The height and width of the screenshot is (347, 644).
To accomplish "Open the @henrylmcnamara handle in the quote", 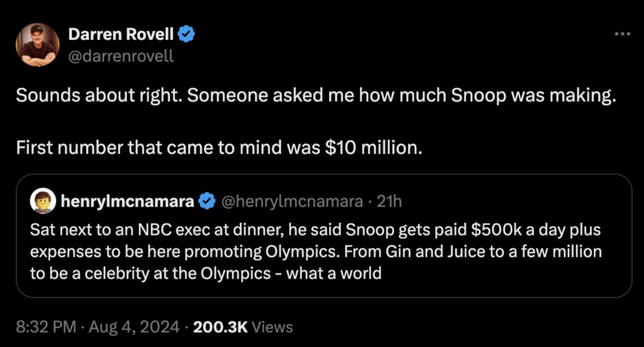I will pos(290,202).
